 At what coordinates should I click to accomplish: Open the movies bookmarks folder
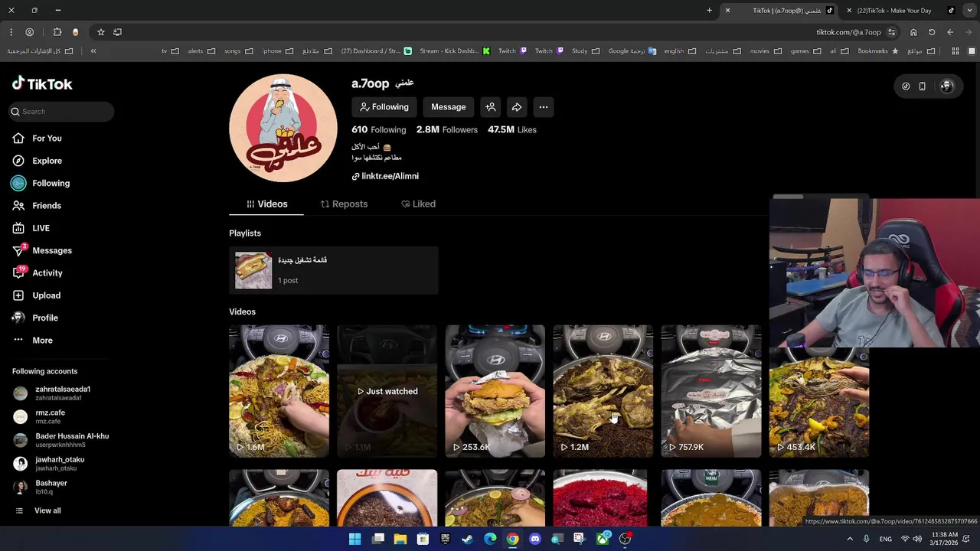766,51
